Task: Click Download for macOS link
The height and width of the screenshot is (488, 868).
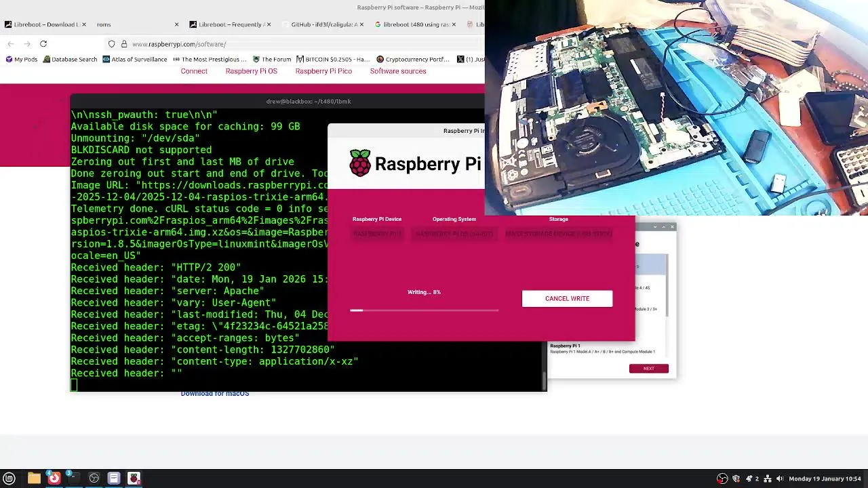Action: pos(215,394)
